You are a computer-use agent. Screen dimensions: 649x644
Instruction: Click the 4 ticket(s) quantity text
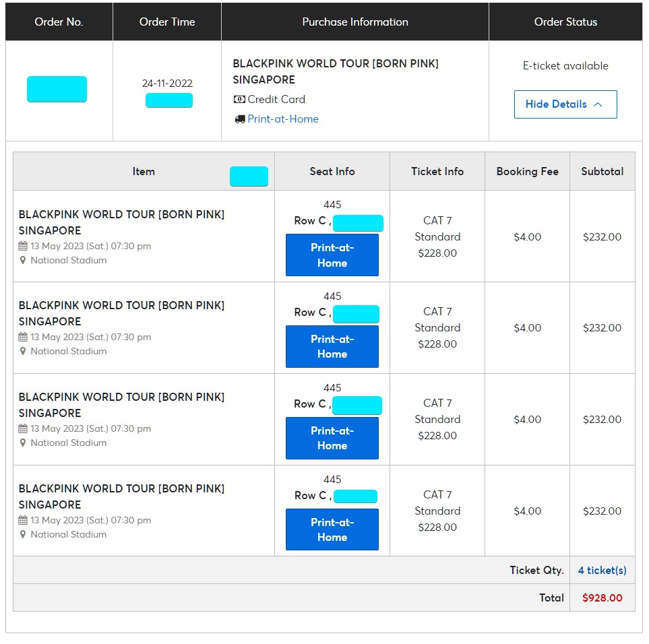(602, 571)
